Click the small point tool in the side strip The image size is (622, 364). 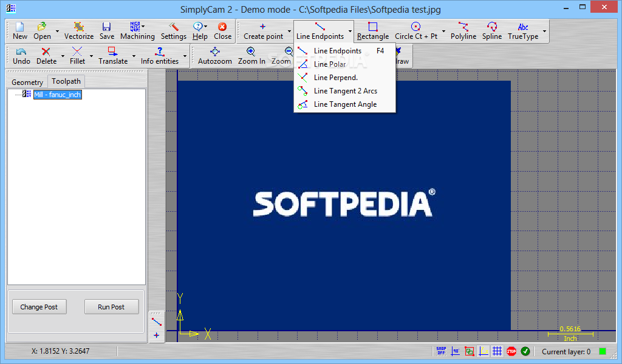pyautogui.click(x=156, y=335)
